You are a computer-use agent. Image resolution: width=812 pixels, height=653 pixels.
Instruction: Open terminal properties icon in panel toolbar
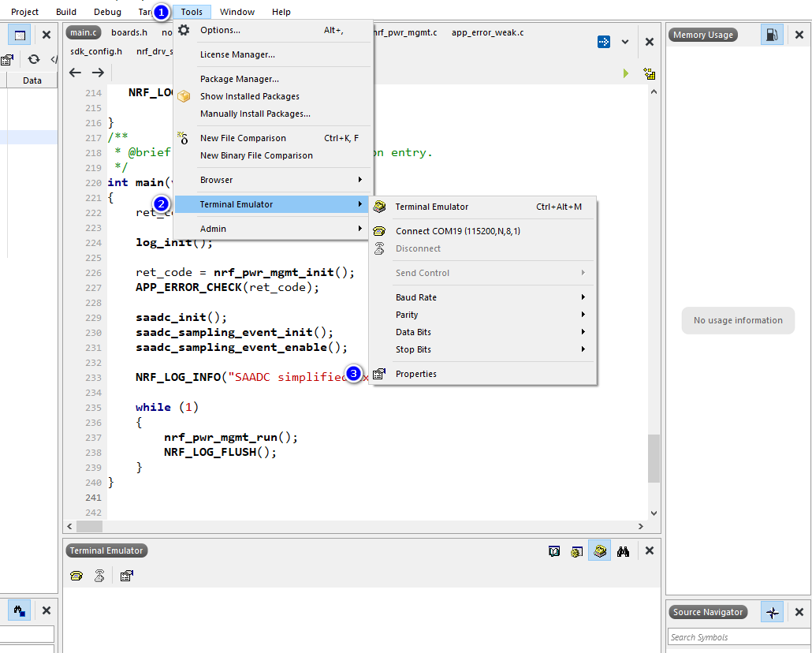pos(126,576)
